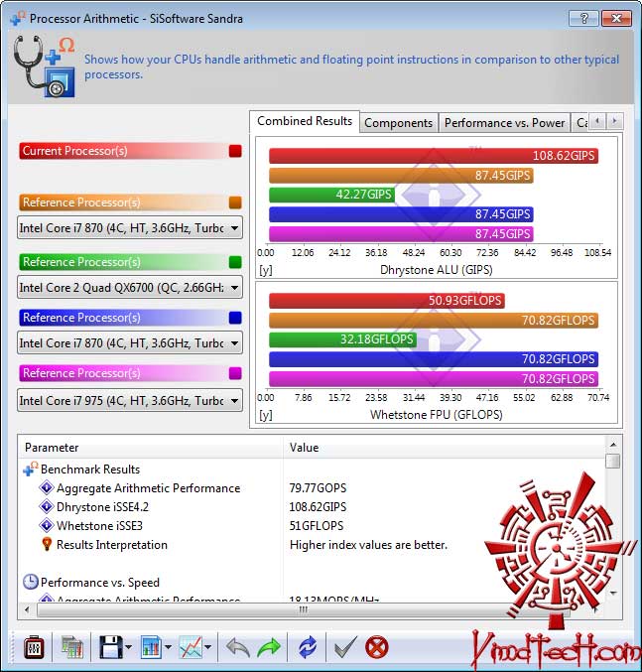
Task: Click the stethoscope module icon in header
Action: click(45, 67)
